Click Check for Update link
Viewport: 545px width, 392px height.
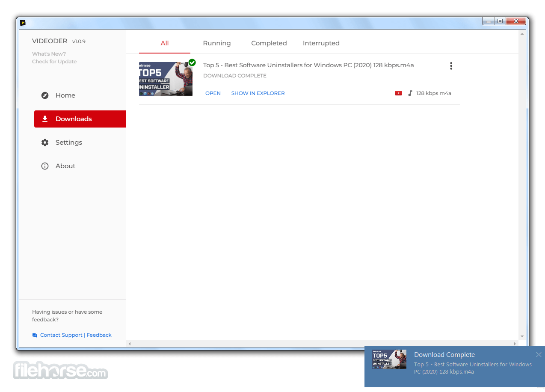pos(54,62)
